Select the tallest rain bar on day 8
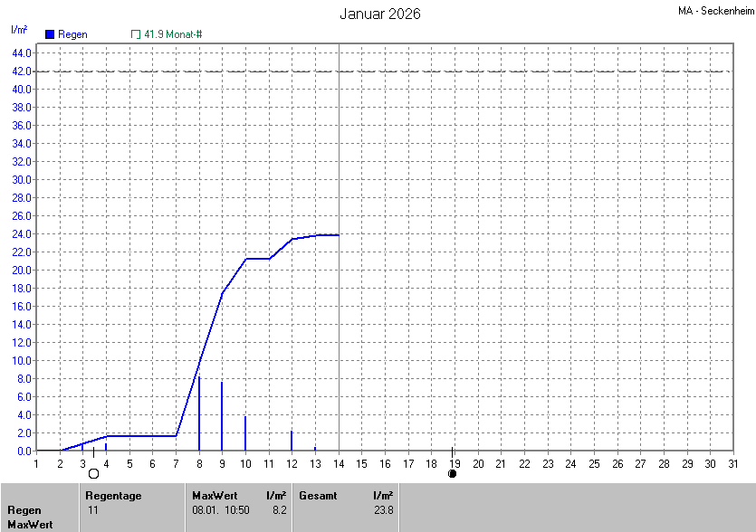The image size is (756, 532). 199,413
